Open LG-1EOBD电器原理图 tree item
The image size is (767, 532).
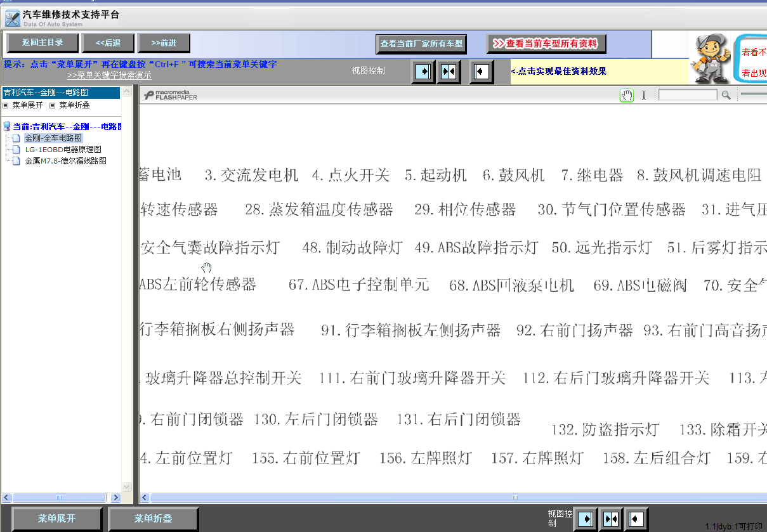coord(63,149)
